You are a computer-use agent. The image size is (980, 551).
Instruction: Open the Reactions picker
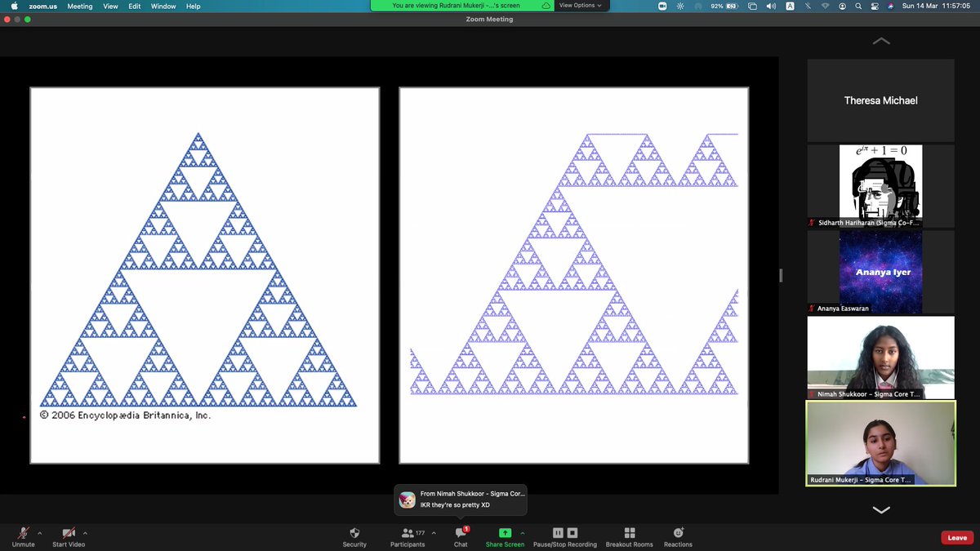677,535
